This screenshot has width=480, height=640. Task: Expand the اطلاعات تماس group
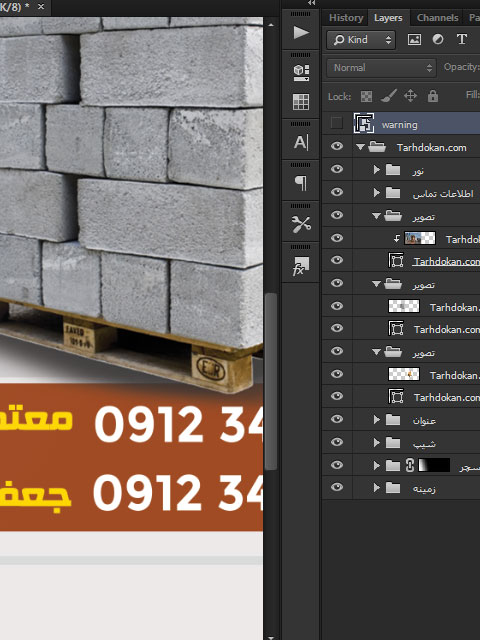click(376, 192)
